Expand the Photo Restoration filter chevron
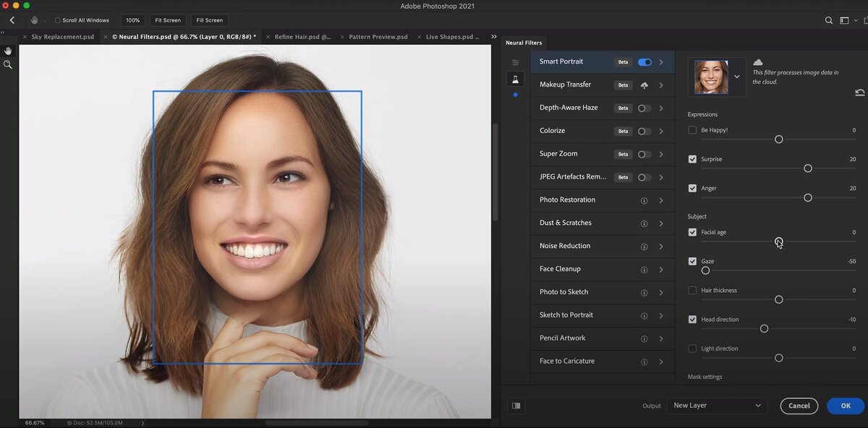This screenshot has width=868, height=428. click(661, 200)
